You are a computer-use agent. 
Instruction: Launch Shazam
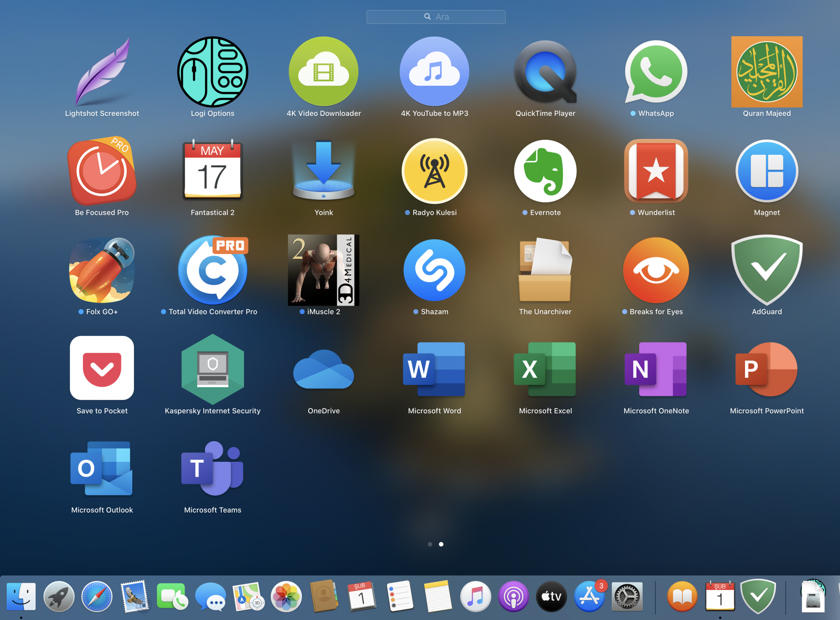point(434,269)
